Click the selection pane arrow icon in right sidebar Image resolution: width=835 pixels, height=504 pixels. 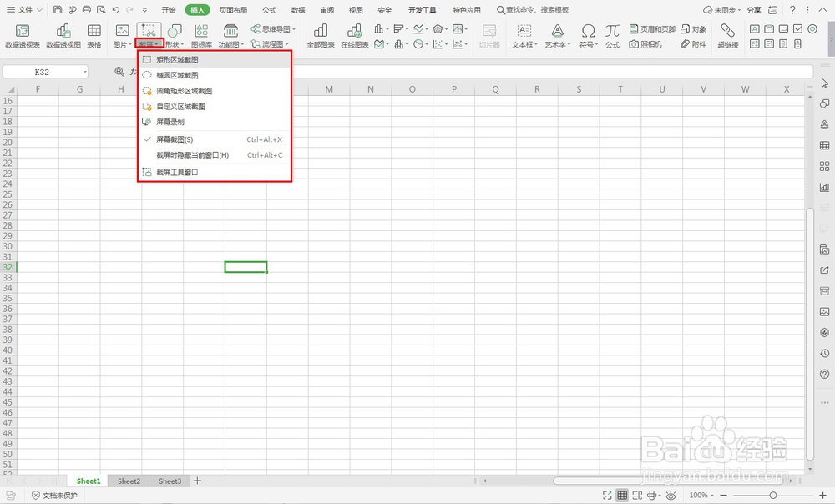[x=824, y=83]
